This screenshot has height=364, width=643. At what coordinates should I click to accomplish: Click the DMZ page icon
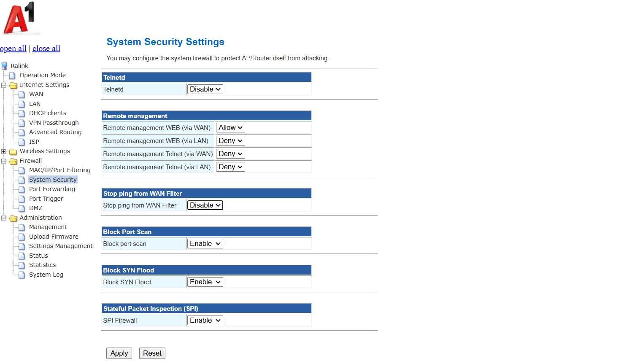[22, 208]
